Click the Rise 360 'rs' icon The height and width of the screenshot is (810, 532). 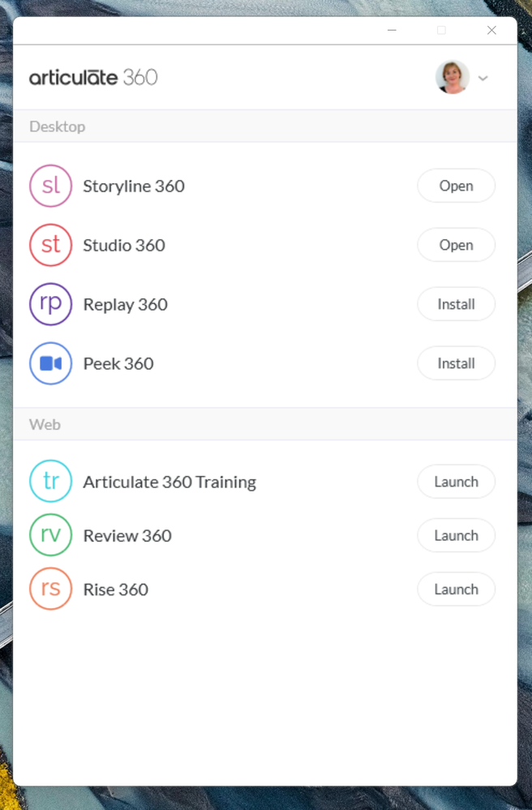50,589
